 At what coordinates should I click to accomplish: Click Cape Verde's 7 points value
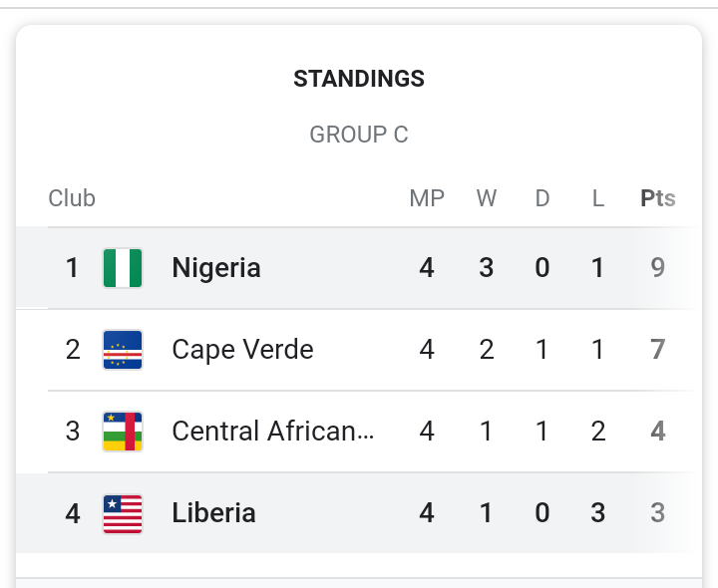point(657,350)
